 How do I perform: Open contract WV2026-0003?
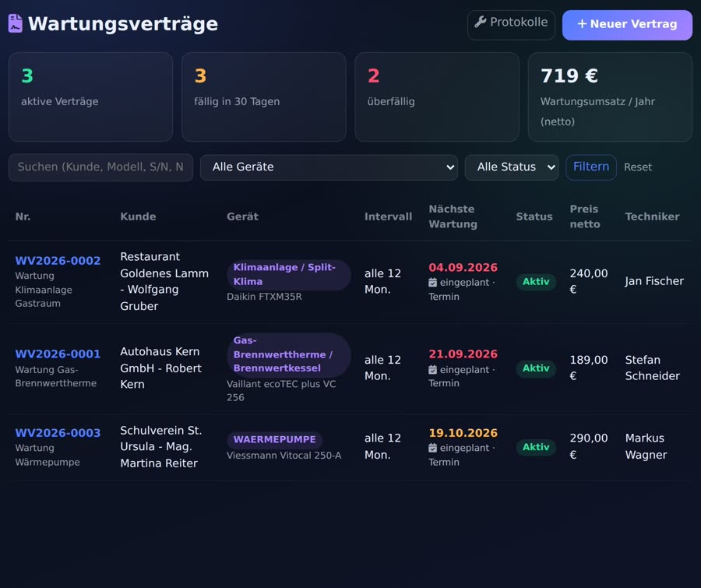58,433
